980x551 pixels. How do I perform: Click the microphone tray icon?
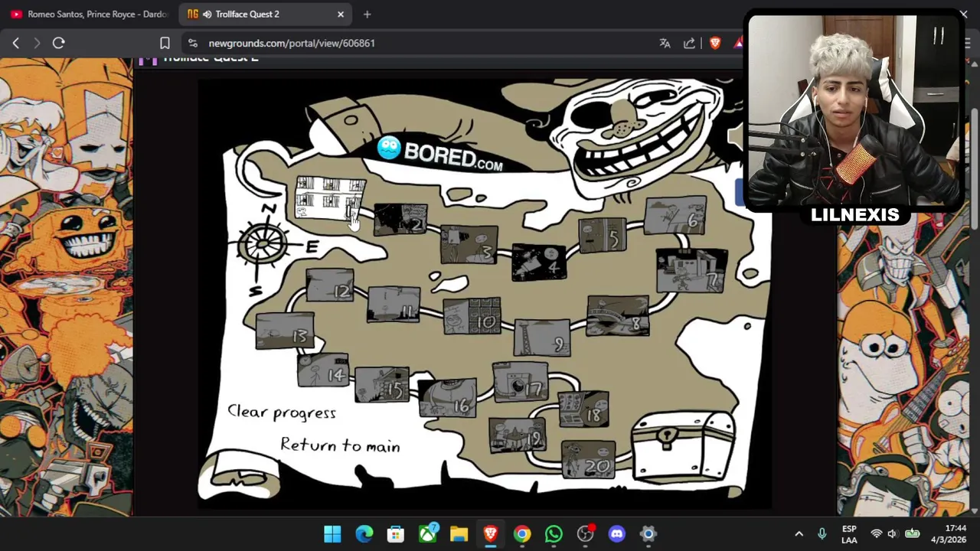tap(822, 533)
